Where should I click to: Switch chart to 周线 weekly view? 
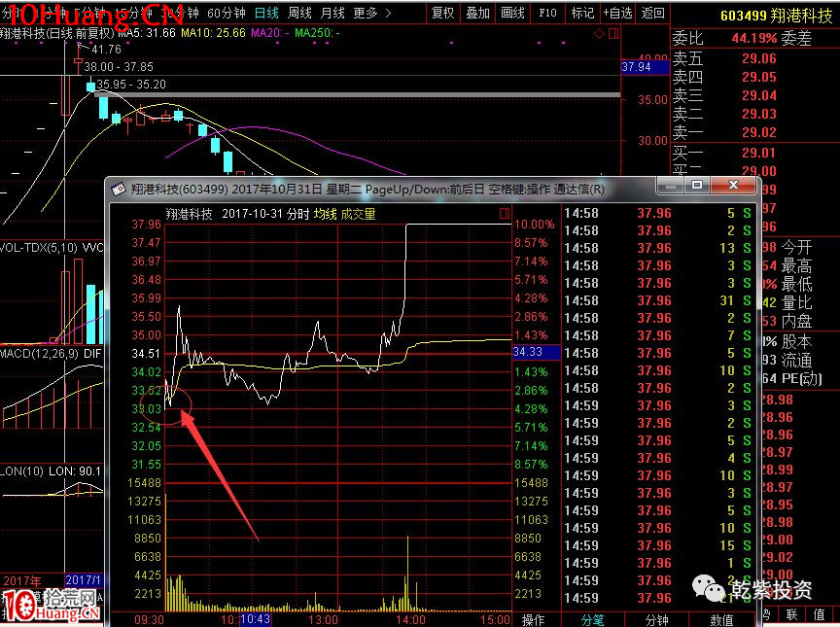pos(299,13)
